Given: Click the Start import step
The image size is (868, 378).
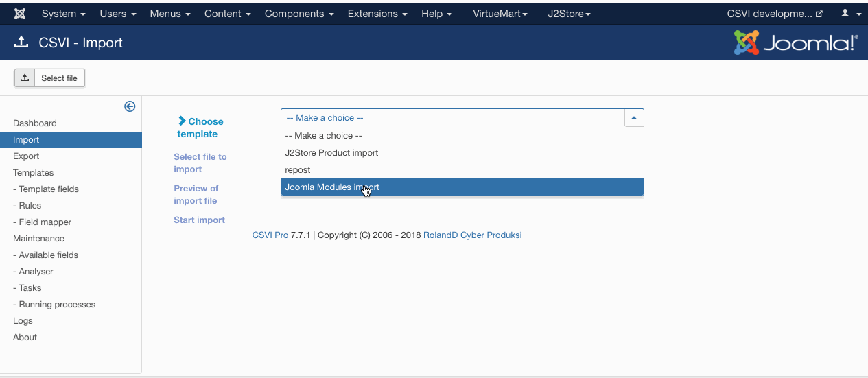Looking at the screenshot, I should coord(200,220).
